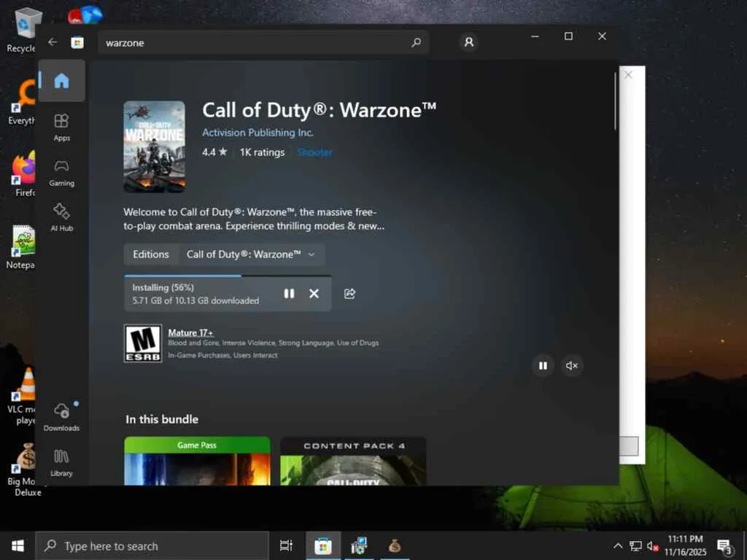Cancel the Warzone installation
This screenshot has width=747, height=560.
tap(314, 293)
